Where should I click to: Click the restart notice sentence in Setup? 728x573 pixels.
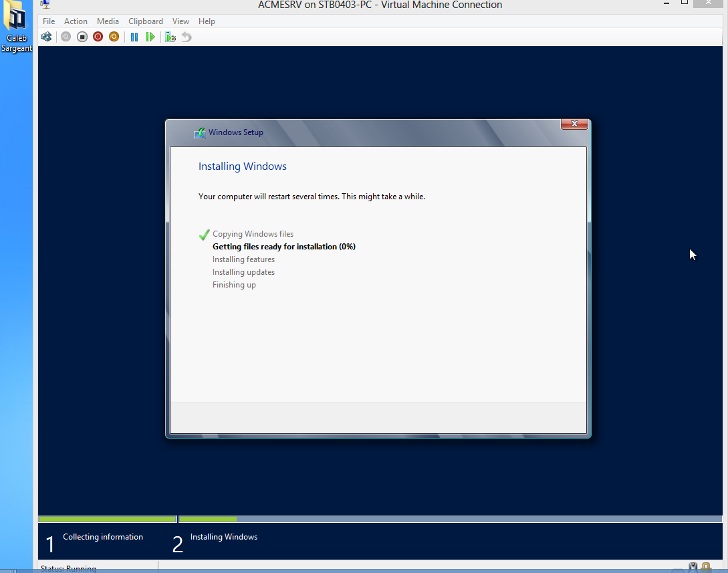click(312, 197)
